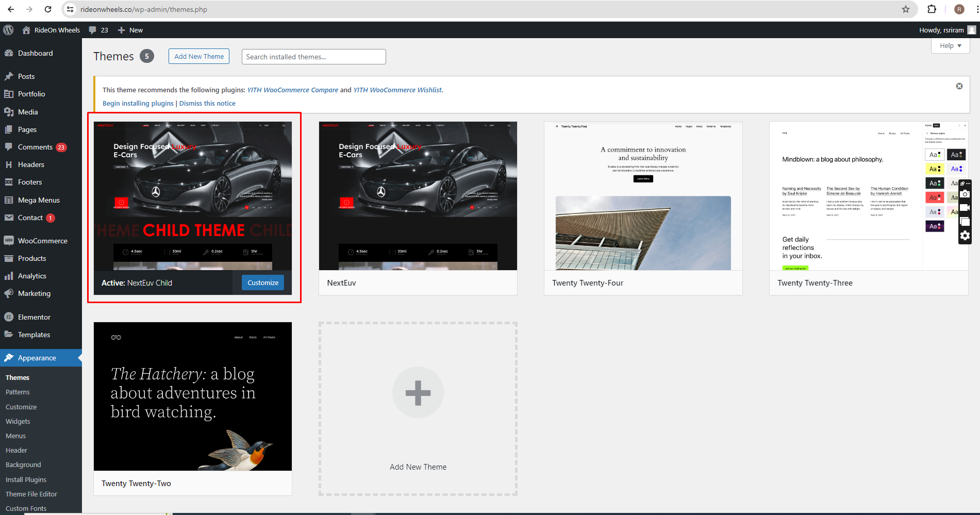Viewport: 980px width, 515px height.
Task: Click the Templates folder icon
Action: pos(9,335)
